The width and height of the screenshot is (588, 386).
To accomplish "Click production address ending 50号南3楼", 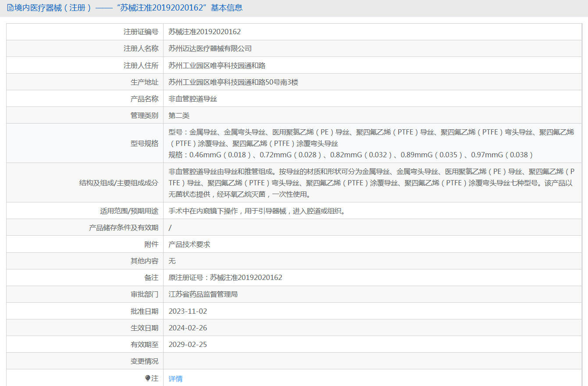I will [233, 82].
